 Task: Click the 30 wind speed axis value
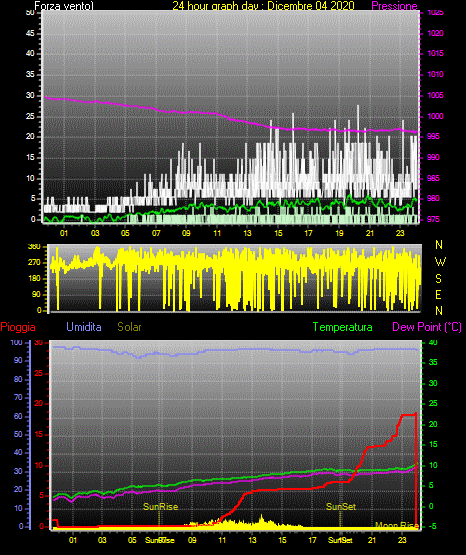coord(30,95)
